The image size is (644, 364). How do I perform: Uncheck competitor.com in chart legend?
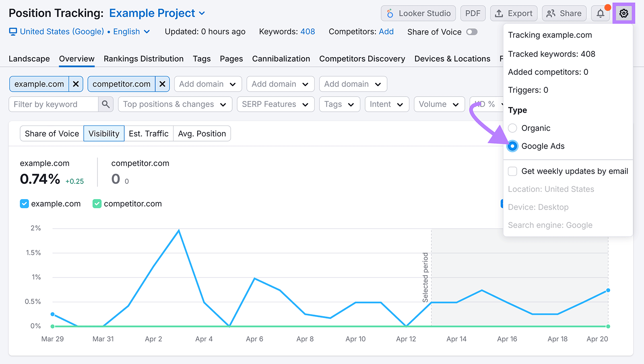click(x=97, y=204)
